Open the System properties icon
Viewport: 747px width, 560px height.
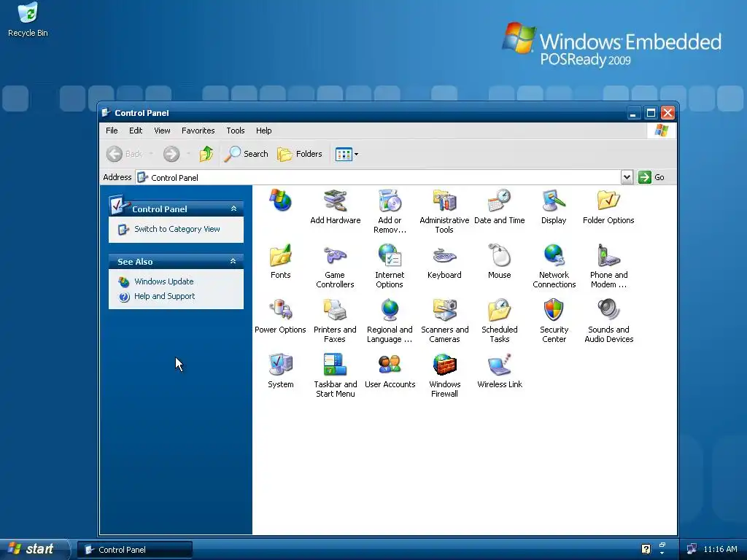280,365
